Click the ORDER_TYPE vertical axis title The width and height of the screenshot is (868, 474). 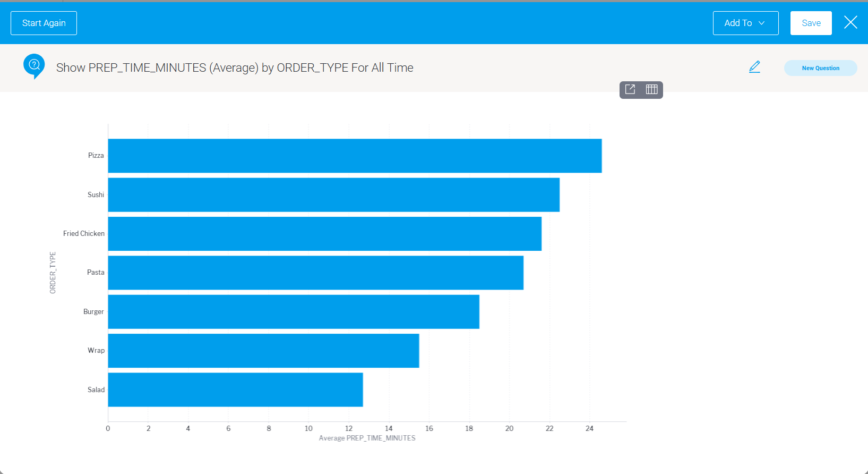53,273
